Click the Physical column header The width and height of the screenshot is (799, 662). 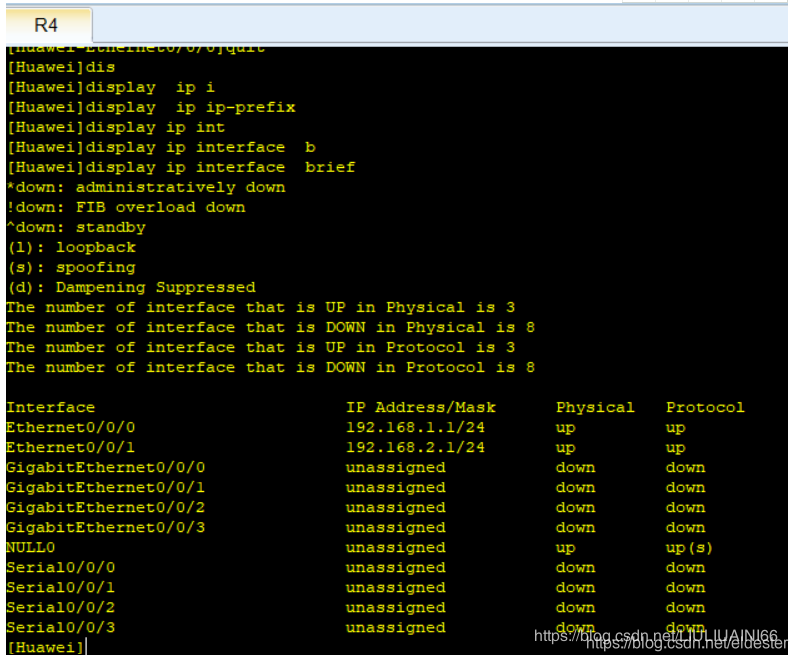pos(595,407)
